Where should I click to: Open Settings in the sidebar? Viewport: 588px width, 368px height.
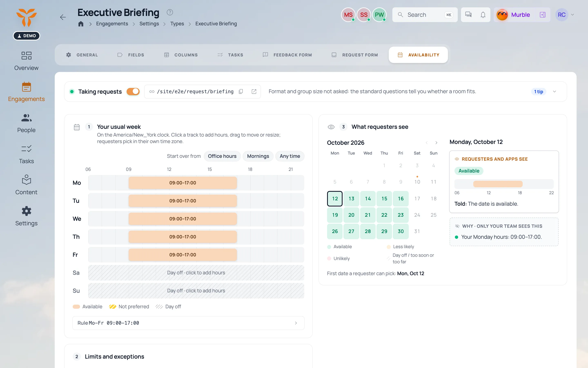(26, 216)
